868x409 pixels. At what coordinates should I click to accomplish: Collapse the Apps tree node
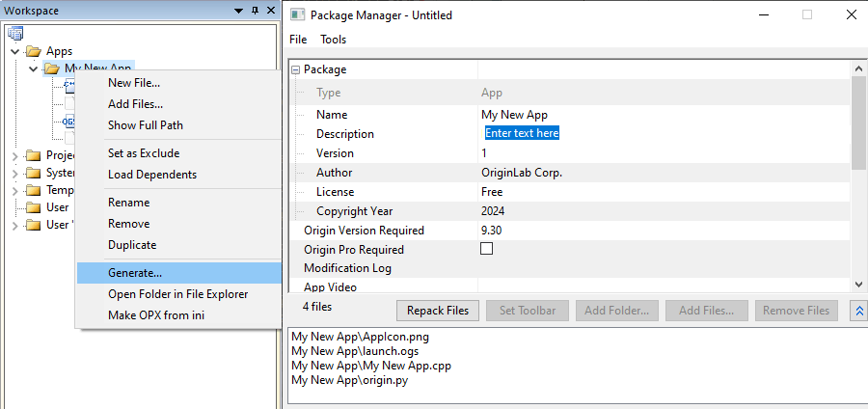pyautogui.click(x=15, y=51)
